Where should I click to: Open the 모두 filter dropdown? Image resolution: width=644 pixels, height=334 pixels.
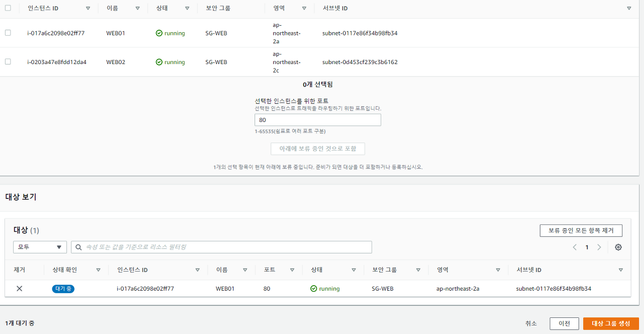[40, 247]
